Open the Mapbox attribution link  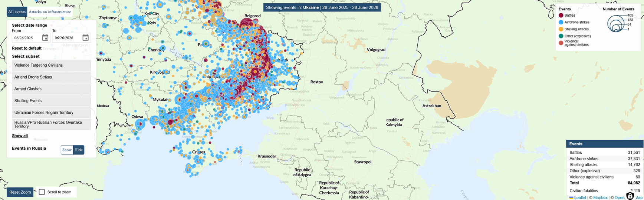tap(600, 198)
